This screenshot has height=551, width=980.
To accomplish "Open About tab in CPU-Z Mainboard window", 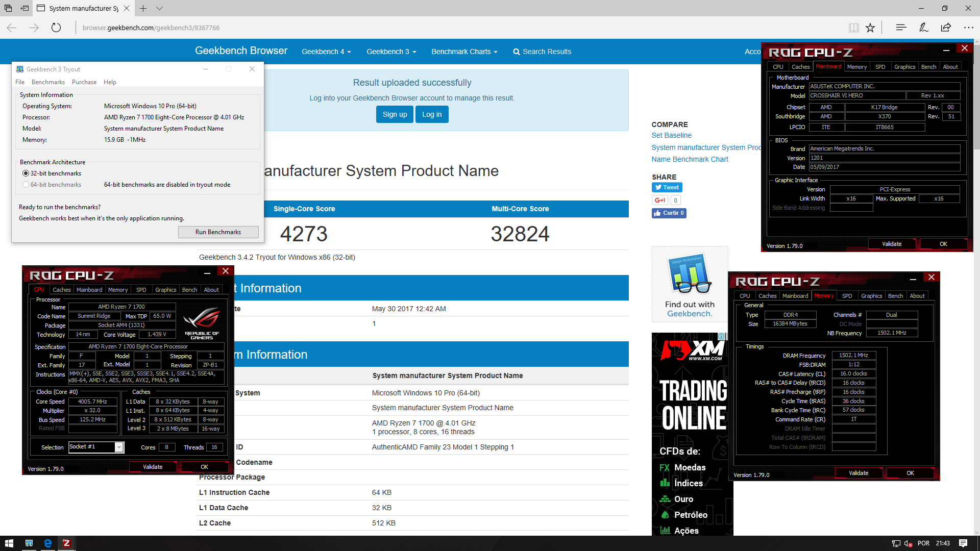I will coord(950,67).
